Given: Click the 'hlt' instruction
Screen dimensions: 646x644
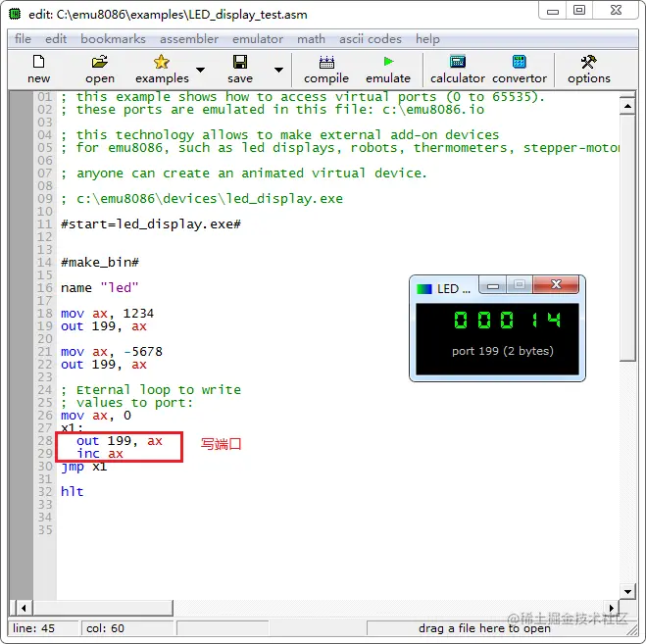Looking at the screenshot, I should click(73, 491).
